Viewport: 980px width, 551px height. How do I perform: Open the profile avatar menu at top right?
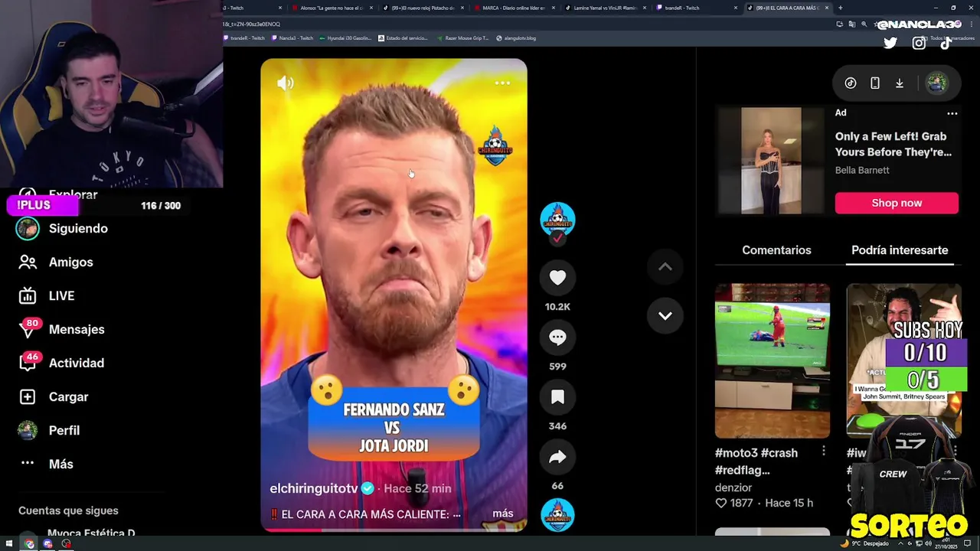pyautogui.click(x=936, y=83)
